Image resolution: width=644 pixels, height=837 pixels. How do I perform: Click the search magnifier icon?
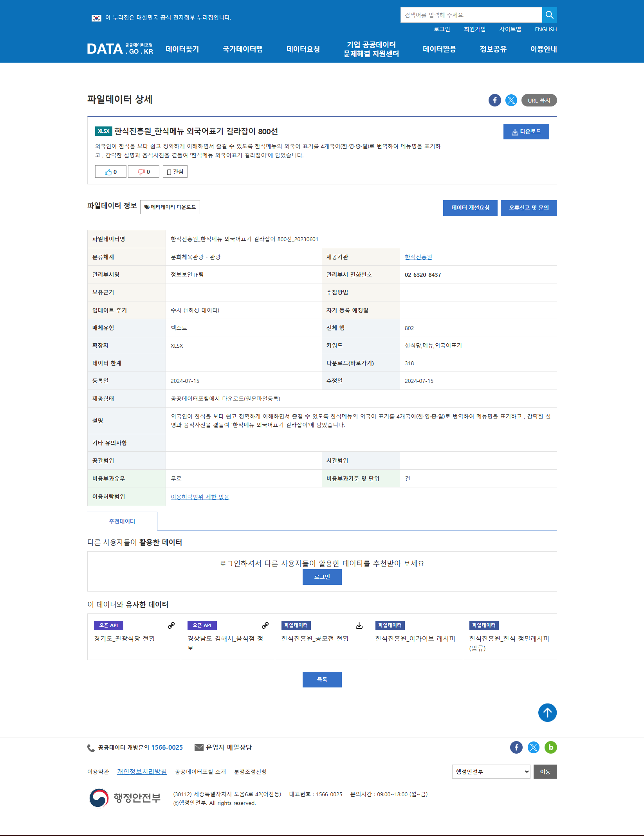tap(549, 15)
